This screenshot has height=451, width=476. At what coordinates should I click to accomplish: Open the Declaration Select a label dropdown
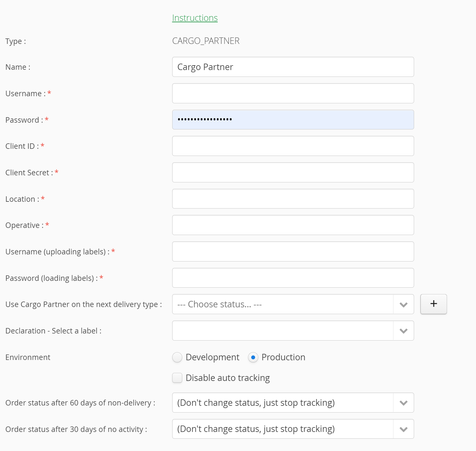tap(293, 331)
